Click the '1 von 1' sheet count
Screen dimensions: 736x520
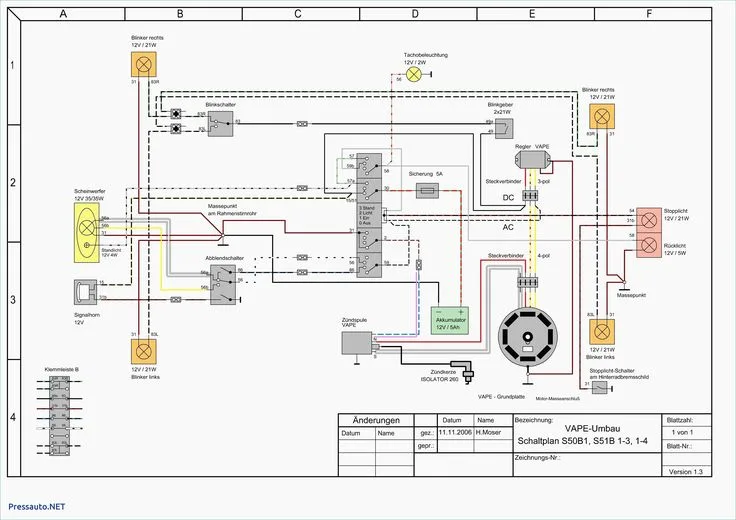pyautogui.click(x=682, y=432)
